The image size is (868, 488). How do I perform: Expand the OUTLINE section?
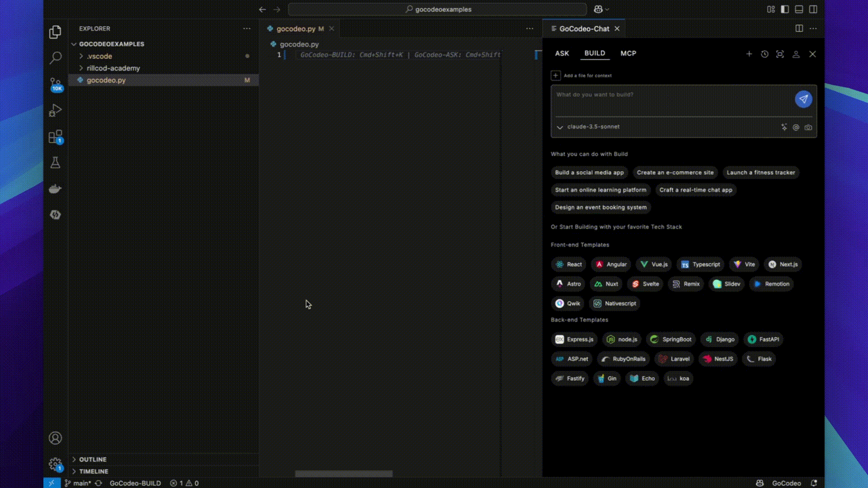(93, 460)
